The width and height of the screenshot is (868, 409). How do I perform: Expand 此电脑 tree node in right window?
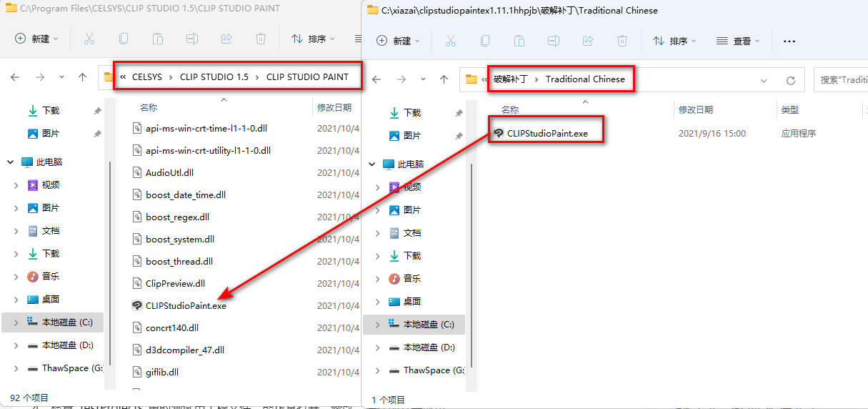371,164
